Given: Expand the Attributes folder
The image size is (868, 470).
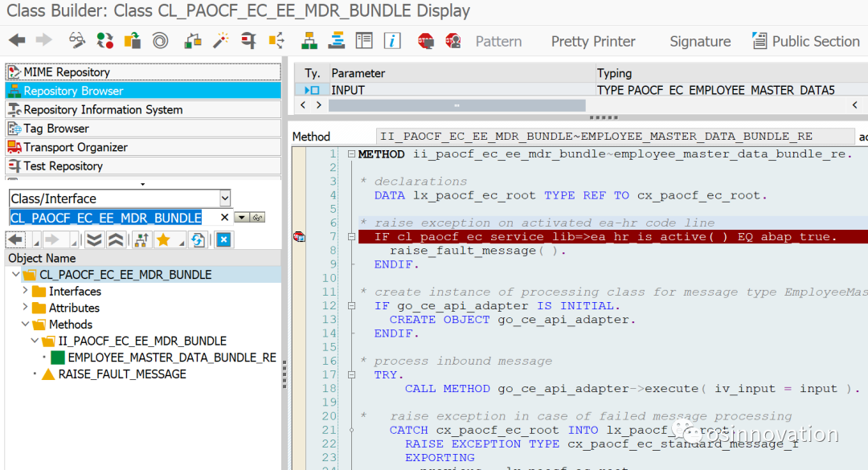Looking at the screenshot, I should [x=25, y=307].
